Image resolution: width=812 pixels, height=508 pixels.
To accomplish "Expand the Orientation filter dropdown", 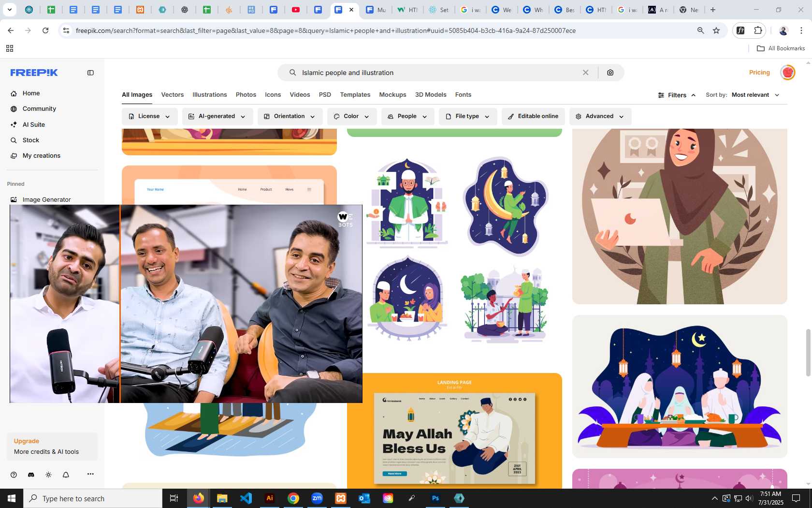I will tap(290, 117).
